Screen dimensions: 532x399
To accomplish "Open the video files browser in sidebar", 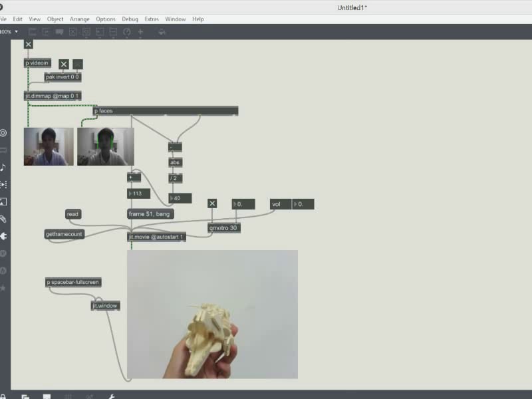I will (3, 185).
